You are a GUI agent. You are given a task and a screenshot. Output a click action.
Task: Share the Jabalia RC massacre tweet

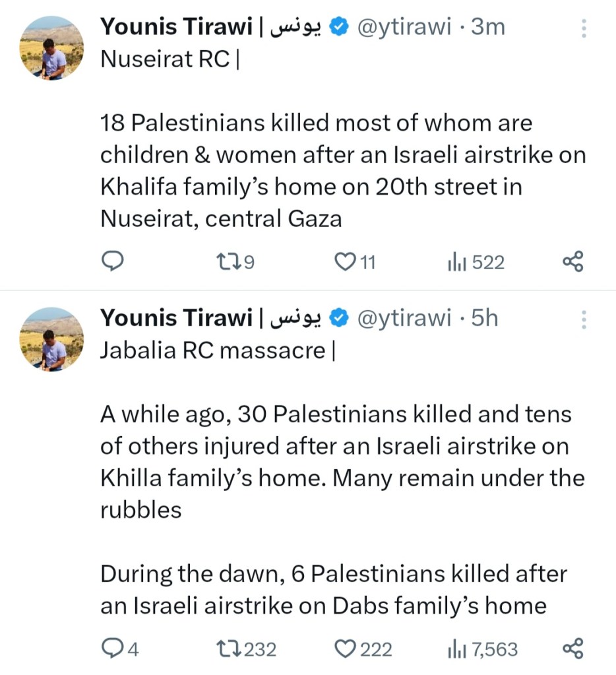(x=572, y=649)
